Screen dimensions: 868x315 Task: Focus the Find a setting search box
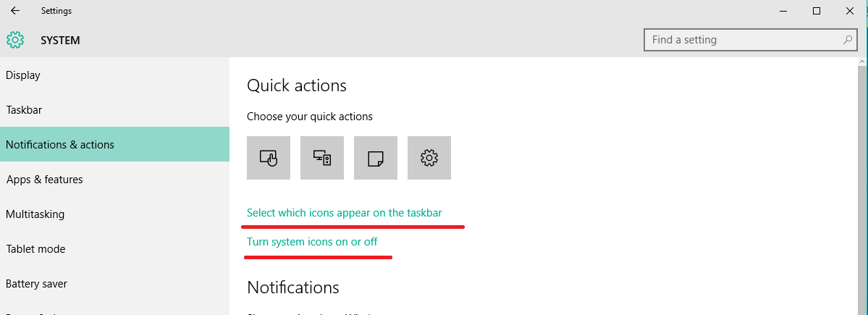(750, 40)
